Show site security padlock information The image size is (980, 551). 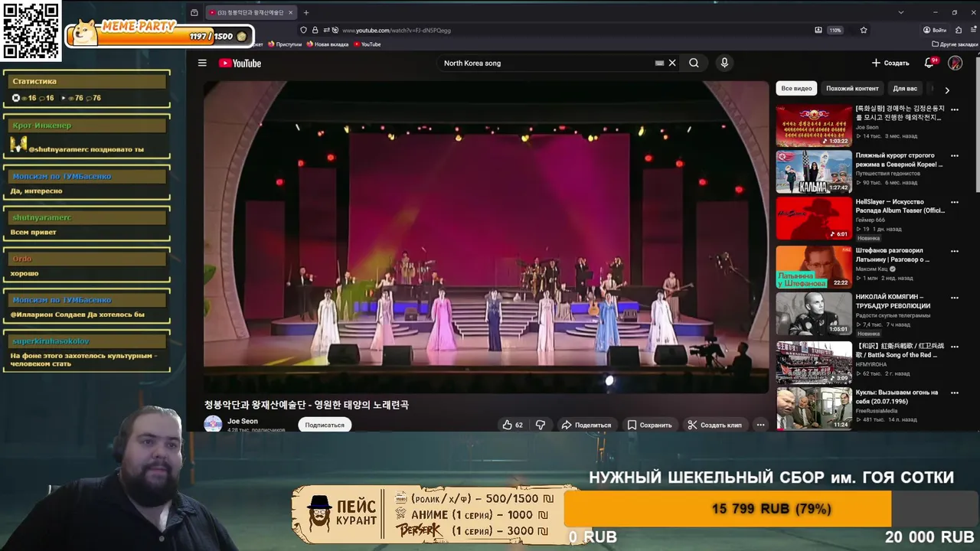(x=315, y=30)
